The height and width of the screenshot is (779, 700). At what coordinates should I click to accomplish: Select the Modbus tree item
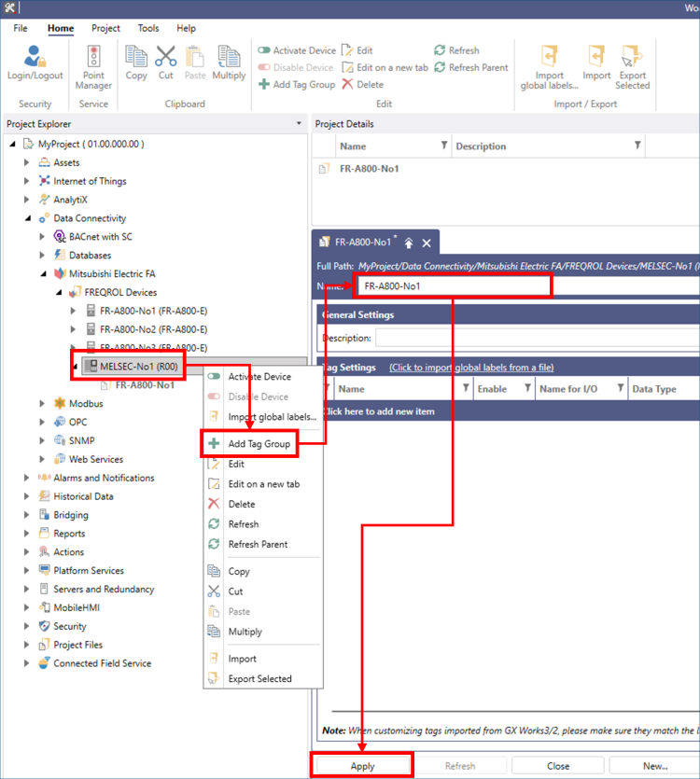coord(86,403)
